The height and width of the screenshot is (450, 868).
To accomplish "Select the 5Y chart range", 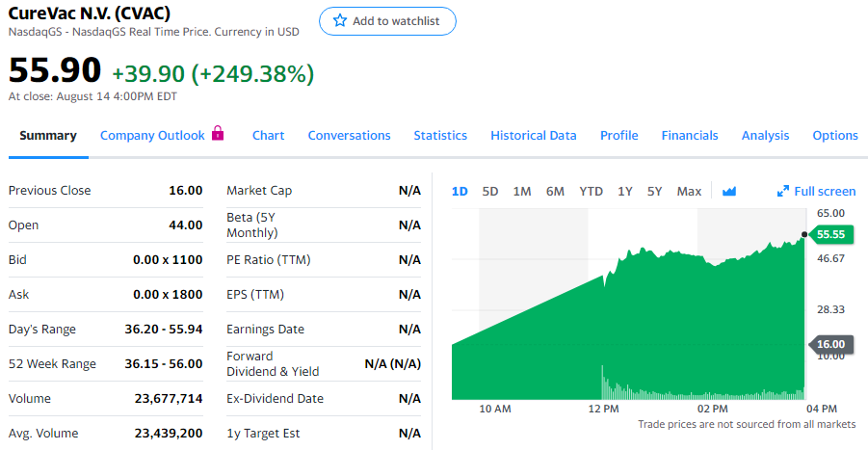I will tap(655, 192).
